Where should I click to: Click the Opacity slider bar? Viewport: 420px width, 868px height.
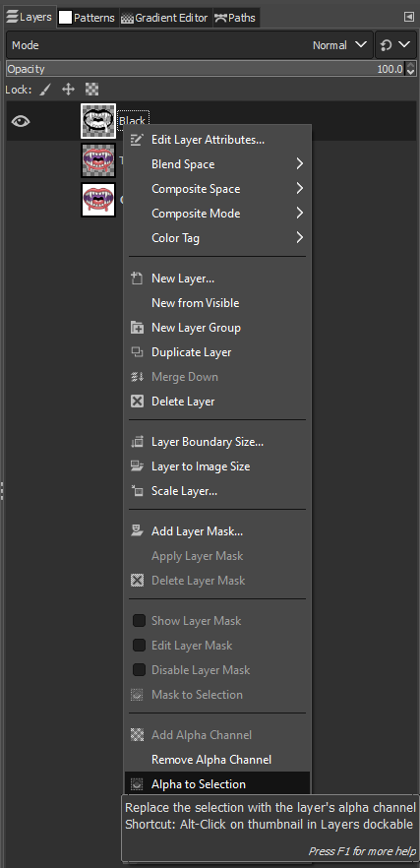coord(206,69)
